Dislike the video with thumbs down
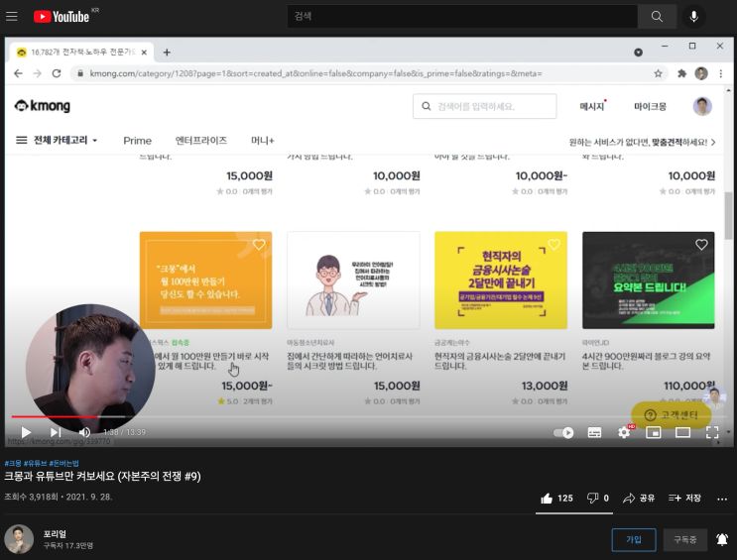The height and width of the screenshot is (560, 737). point(597,498)
